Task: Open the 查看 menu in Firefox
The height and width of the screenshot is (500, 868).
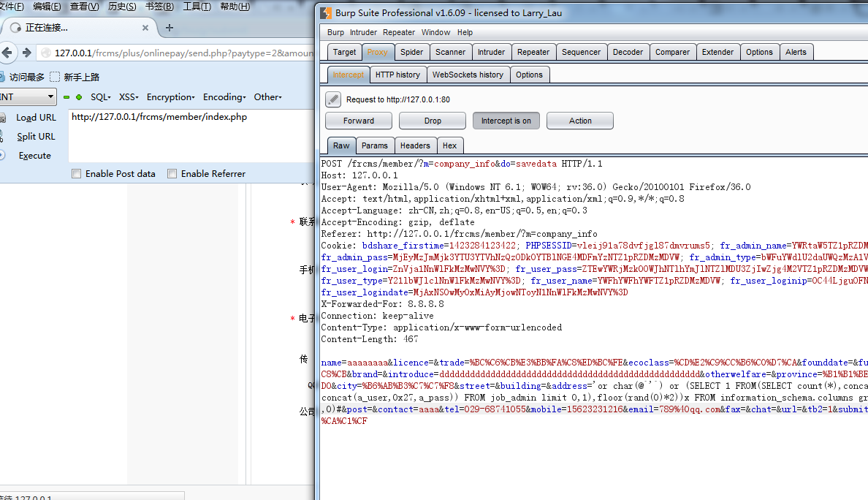Action: pos(85,7)
